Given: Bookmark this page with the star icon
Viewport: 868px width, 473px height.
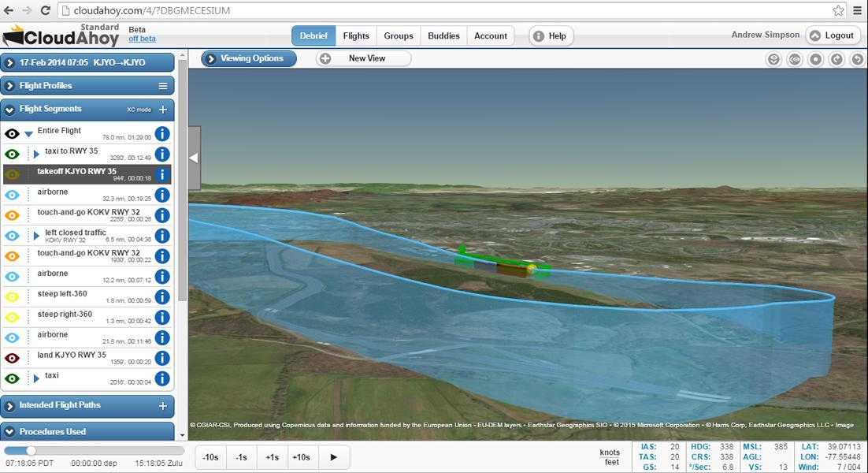Looking at the screenshot, I should 838,10.
